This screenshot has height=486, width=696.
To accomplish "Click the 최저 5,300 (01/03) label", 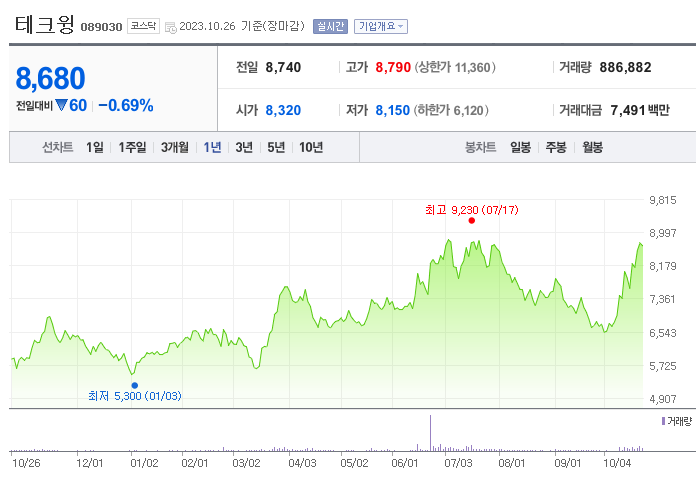I will click(135, 395).
